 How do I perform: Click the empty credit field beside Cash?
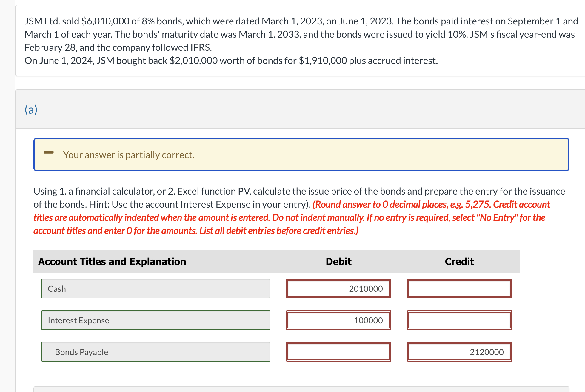tap(459, 288)
